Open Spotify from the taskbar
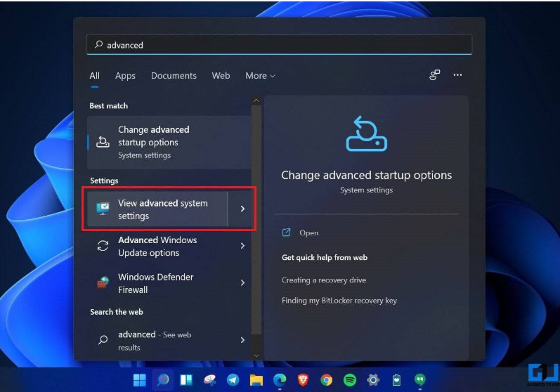 point(350,380)
